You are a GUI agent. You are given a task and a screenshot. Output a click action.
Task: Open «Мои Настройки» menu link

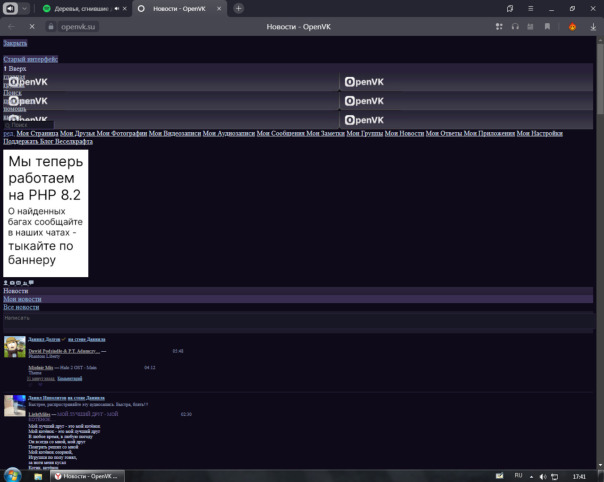coord(540,133)
